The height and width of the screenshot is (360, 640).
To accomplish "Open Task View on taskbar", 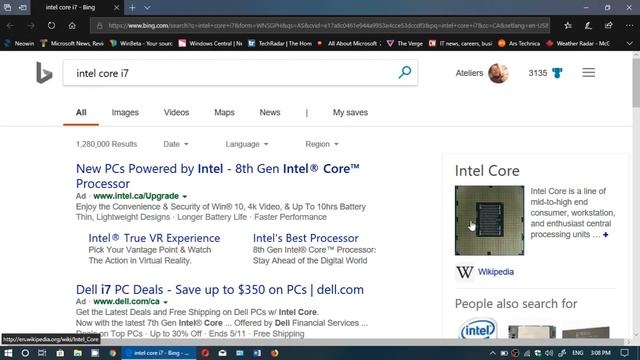I will coord(42,353).
